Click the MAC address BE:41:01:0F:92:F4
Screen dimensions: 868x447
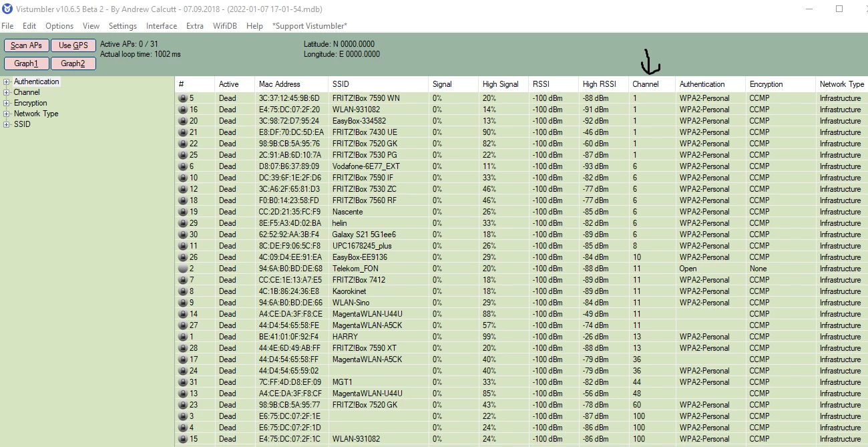tap(290, 337)
